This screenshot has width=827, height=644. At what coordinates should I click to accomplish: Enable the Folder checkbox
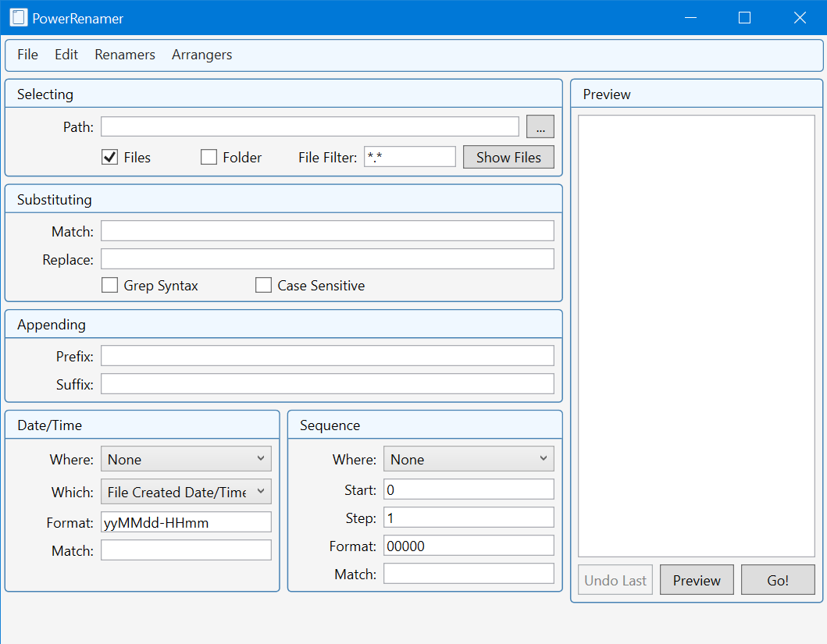(209, 157)
